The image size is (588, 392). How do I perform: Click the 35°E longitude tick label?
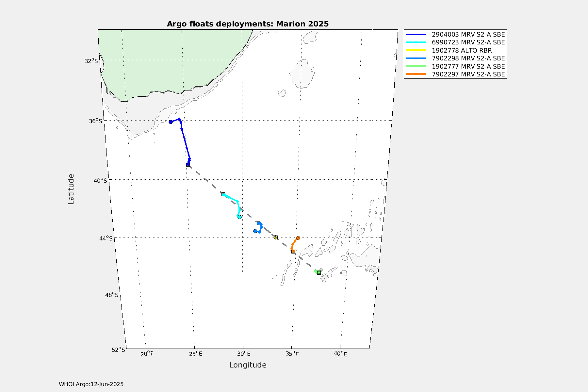(292, 354)
